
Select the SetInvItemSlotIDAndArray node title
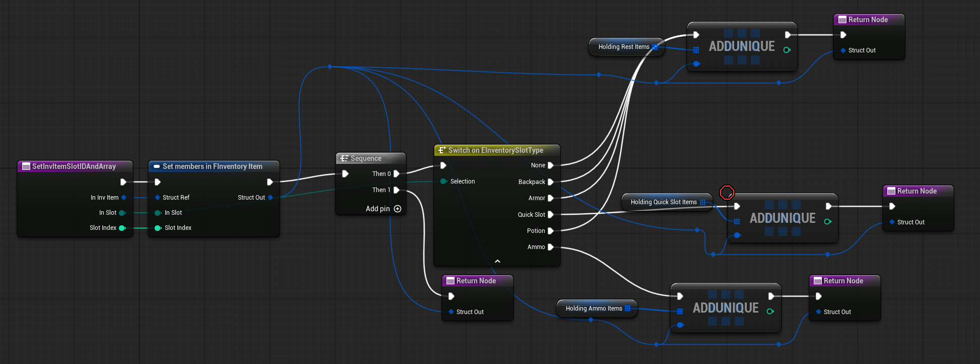coord(74,166)
